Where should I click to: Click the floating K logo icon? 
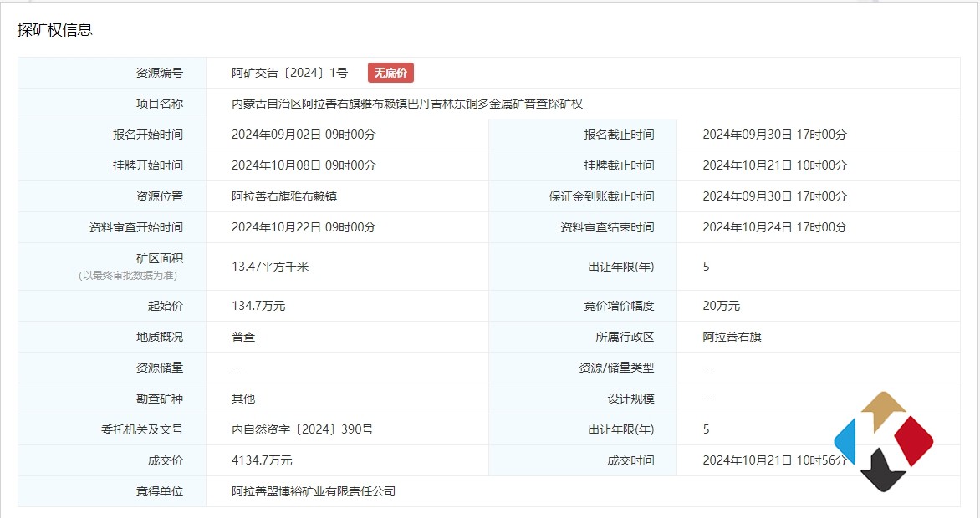point(883,441)
